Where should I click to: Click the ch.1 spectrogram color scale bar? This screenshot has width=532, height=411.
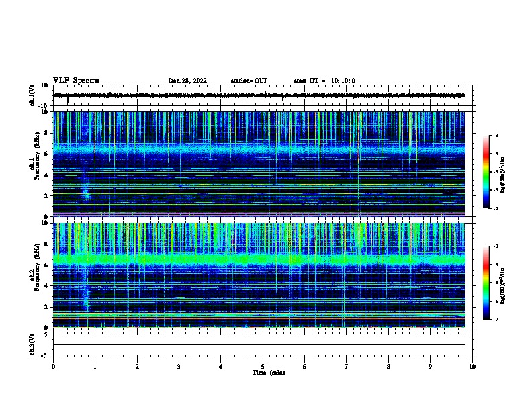click(486, 172)
